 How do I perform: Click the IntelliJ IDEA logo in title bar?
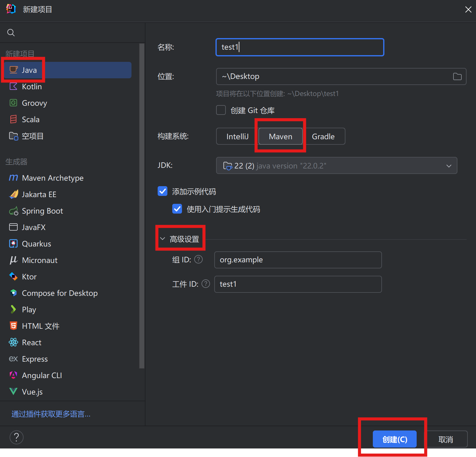tap(11, 9)
